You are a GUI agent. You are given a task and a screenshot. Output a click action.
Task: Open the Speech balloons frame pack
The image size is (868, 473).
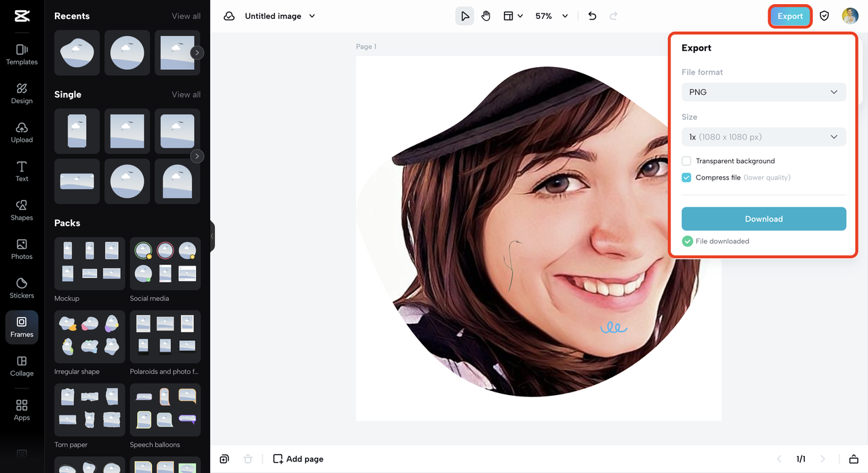[x=165, y=411]
